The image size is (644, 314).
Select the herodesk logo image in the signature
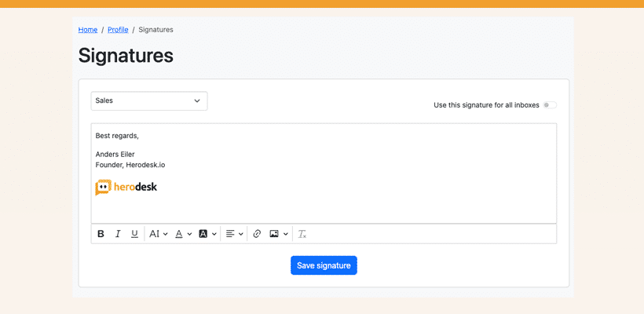pos(126,187)
